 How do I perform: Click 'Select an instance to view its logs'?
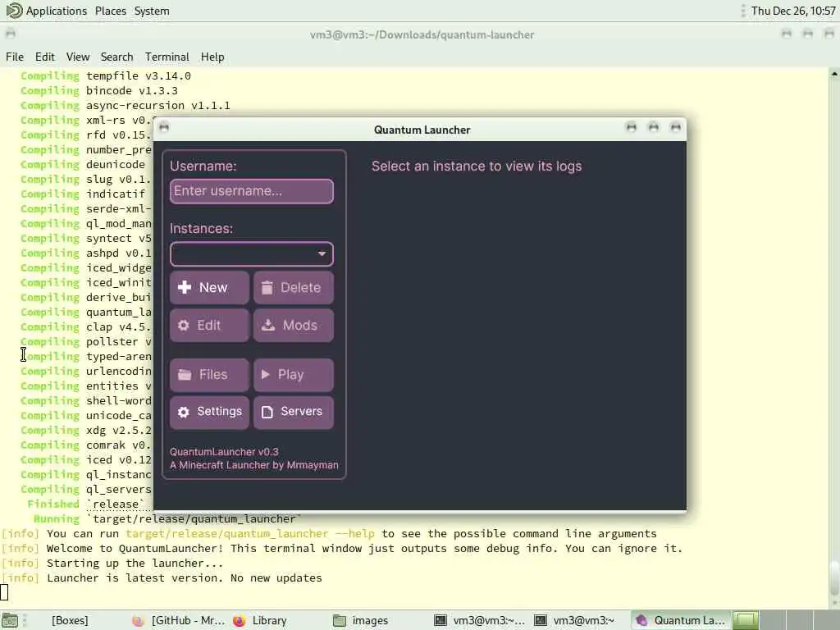[477, 166]
